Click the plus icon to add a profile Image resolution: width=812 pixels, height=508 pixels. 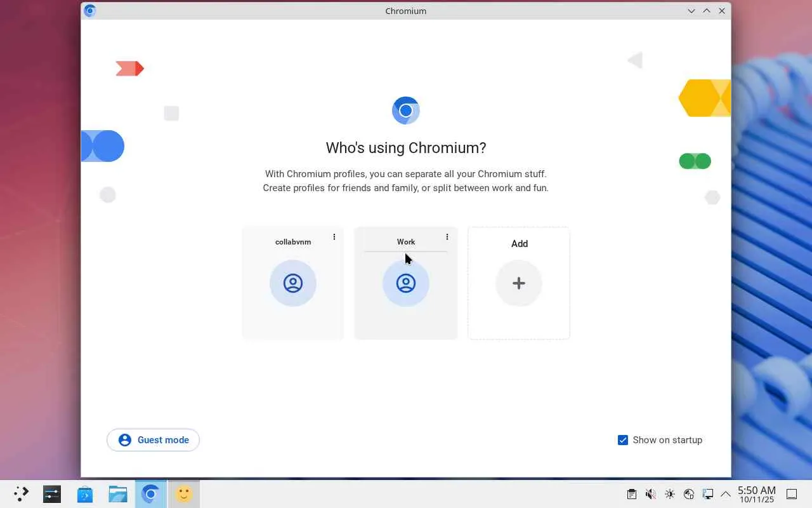pyautogui.click(x=519, y=283)
